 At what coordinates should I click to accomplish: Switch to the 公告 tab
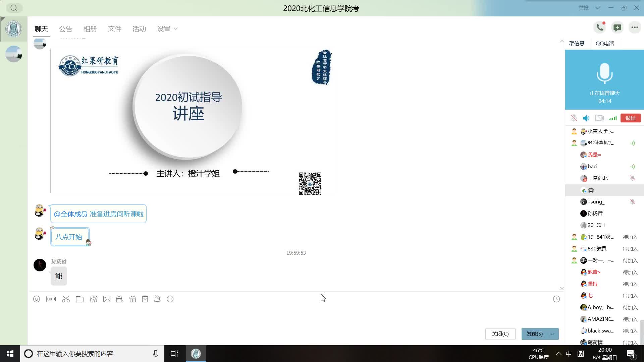[x=65, y=29]
